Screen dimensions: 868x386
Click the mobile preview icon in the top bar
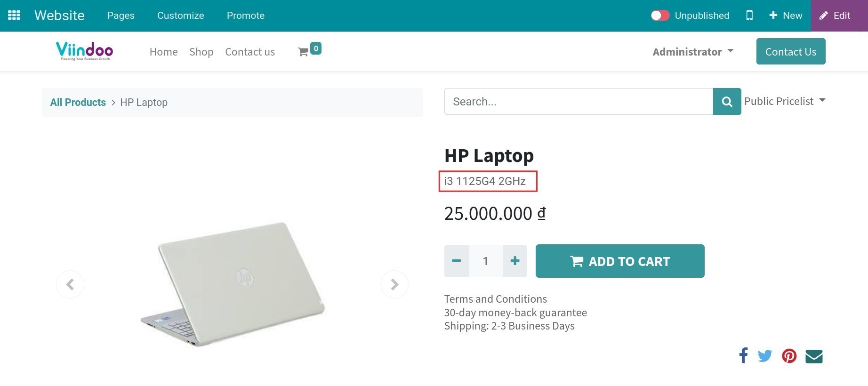click(749, 16)
